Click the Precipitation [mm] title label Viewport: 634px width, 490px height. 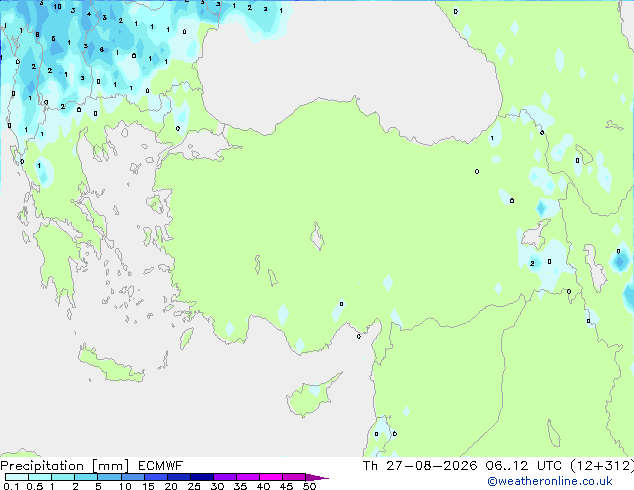click(65, 466)
